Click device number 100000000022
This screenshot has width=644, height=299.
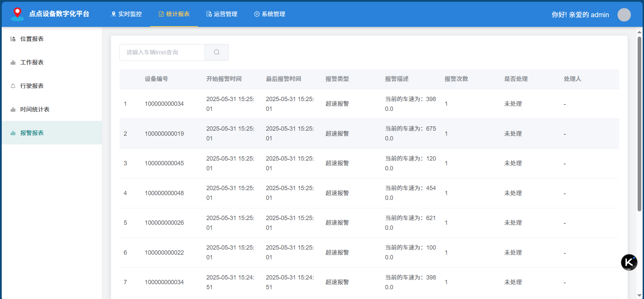(x=164, y=253)
